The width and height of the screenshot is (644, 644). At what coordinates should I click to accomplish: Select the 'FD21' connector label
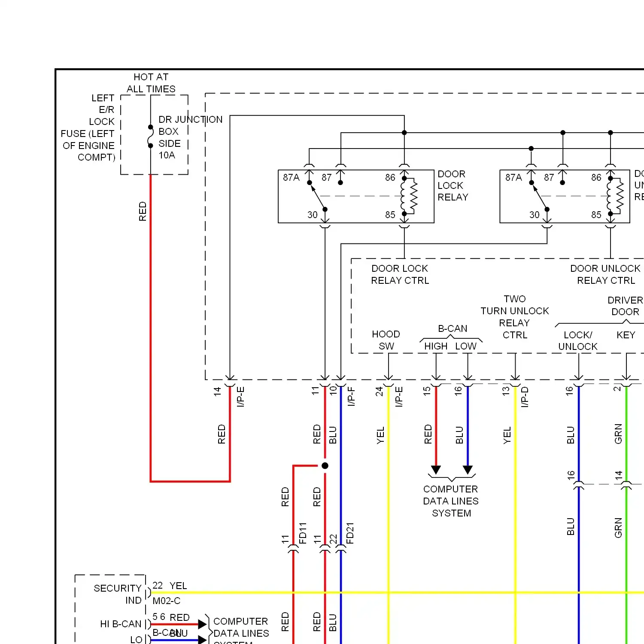point(350,533)
